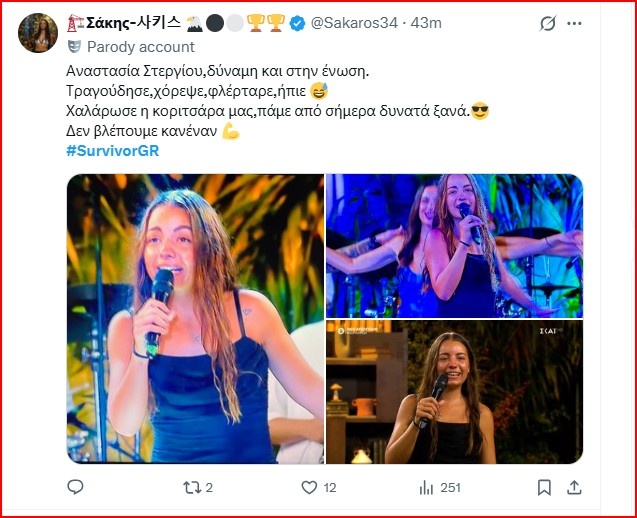The width and height of the screenshot is (637, 518).
Task: Open the #SurvivorGR hashtag
Action: (112, 150)
